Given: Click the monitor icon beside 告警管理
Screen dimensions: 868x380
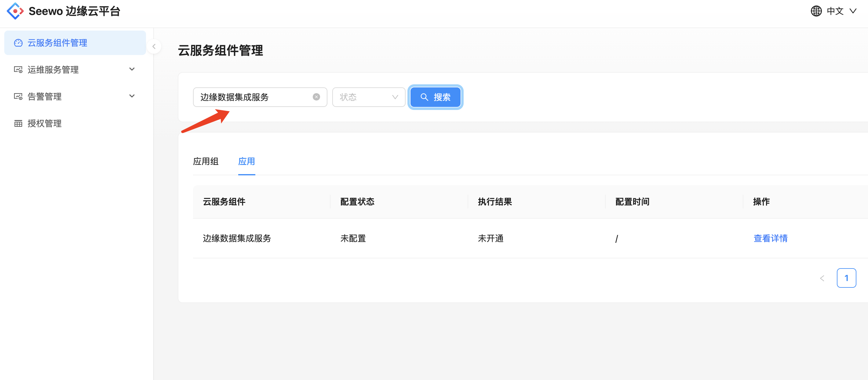Looking at the screenshot, I should point(18,97).
